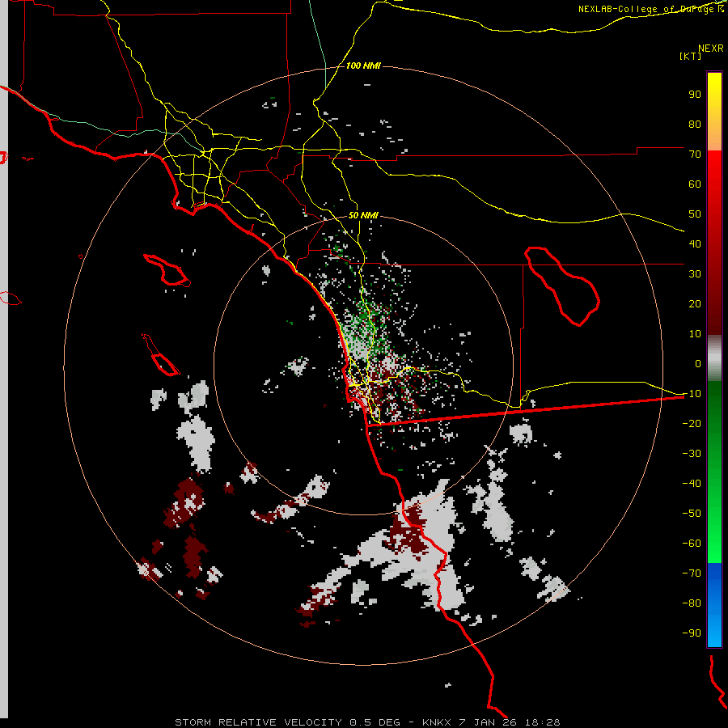Click the -40 value on the velocity scale
This screenshot has width=728, height=728.
pos(692,484)
